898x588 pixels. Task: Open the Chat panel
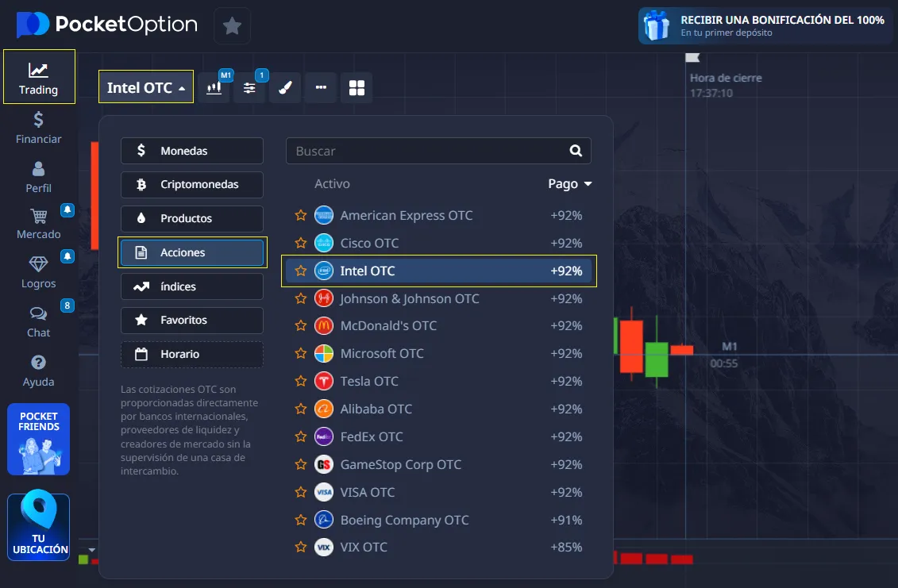(38, 321)
